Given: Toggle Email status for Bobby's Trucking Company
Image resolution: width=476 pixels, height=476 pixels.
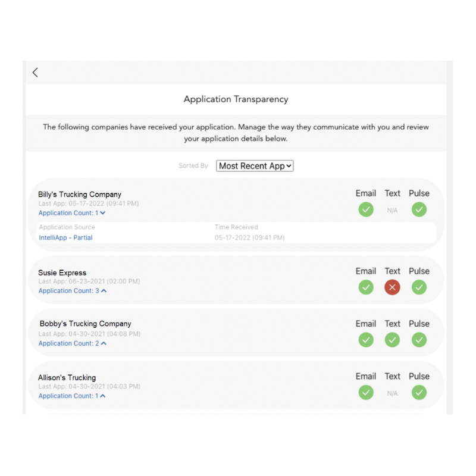Looking at the screenshot, I should coord(366,340).
